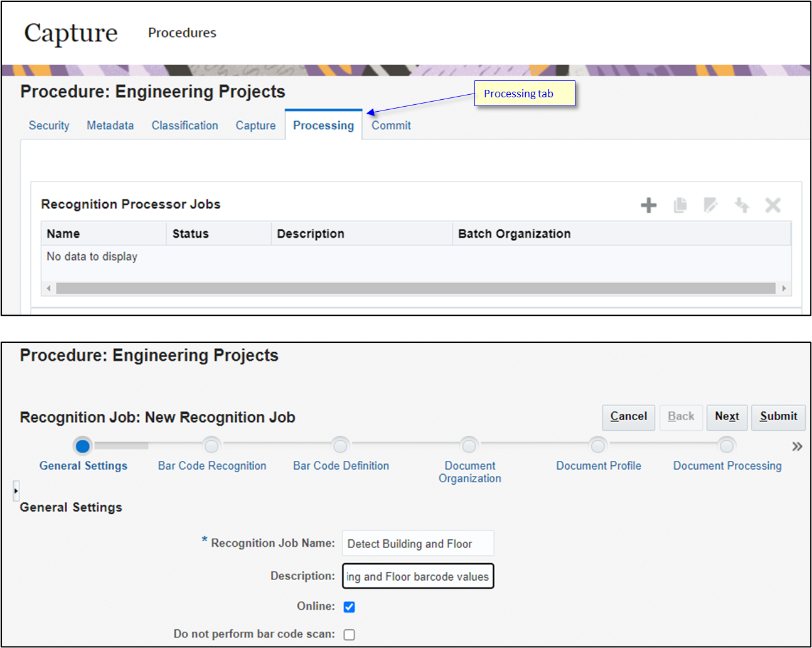Jump to the Document Profile step

pyautogui.click(x=598, y=445)
